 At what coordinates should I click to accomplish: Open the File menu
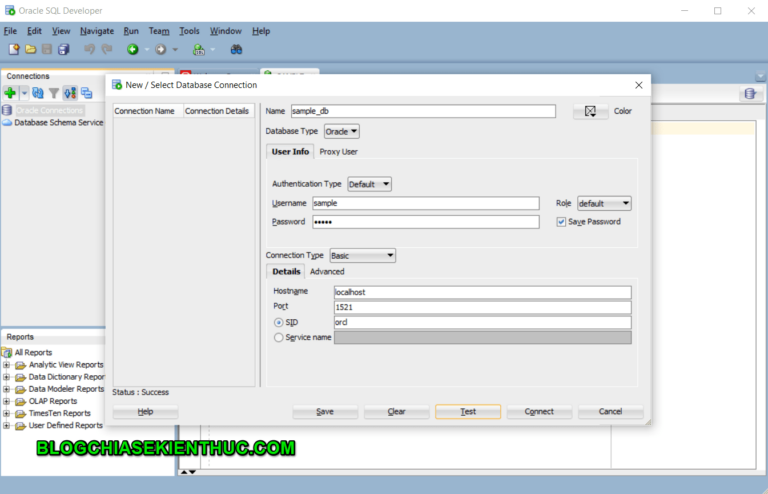10,31
